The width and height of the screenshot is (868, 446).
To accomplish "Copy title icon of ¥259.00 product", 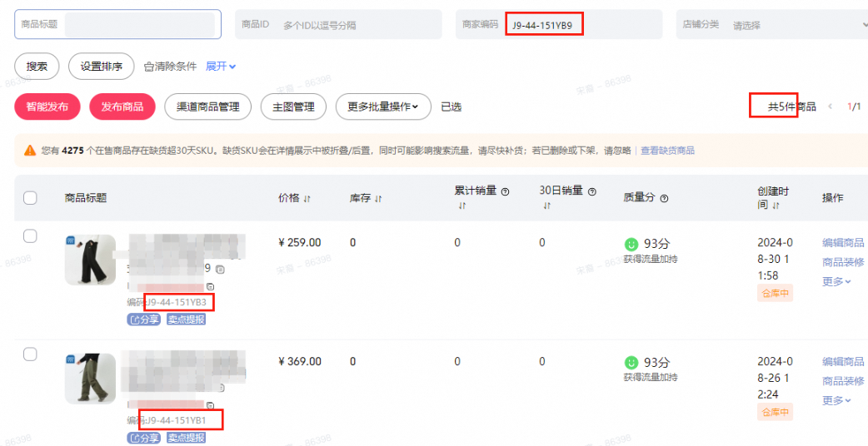I will coord(220,269).
